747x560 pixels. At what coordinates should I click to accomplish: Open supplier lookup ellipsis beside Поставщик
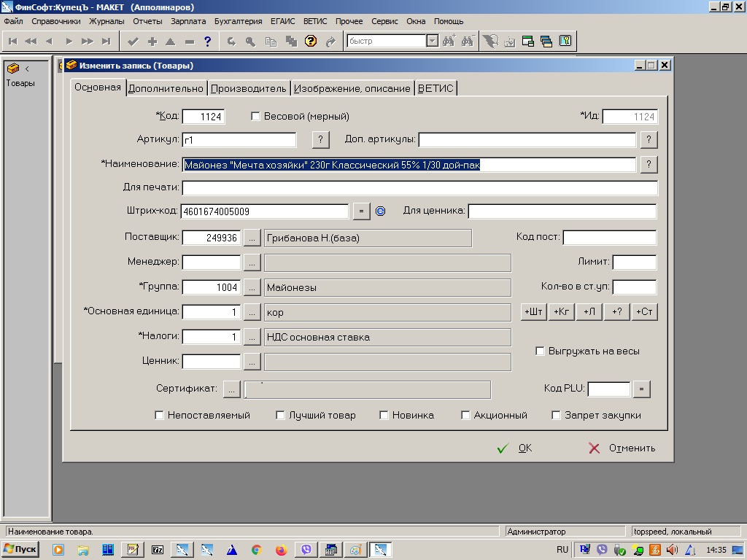252,238
